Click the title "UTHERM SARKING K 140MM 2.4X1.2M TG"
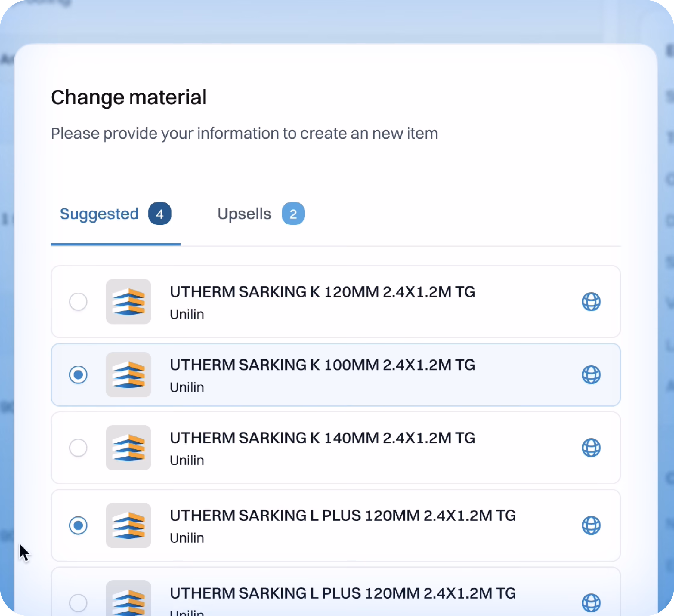 322,438
